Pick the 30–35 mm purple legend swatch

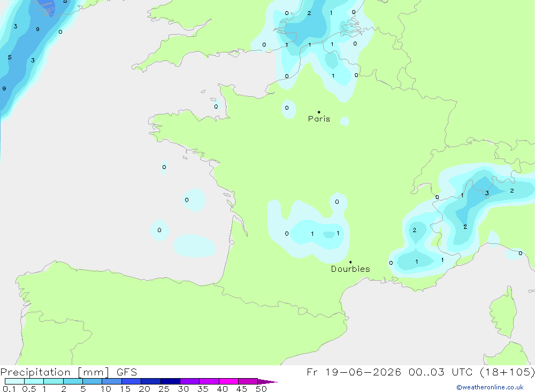(x=190, y=381)
